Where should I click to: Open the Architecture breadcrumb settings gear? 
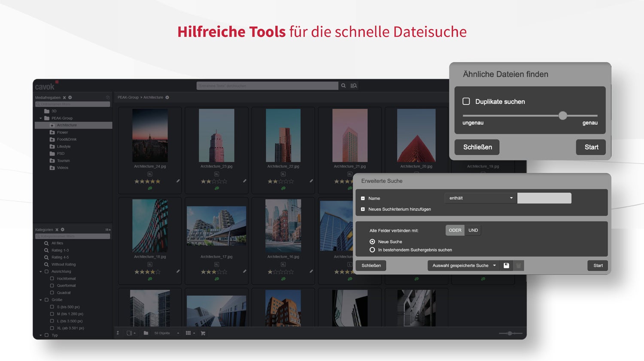[x=167, y=97]
